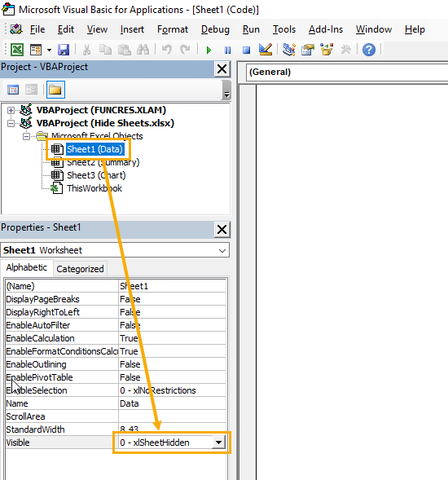Open the Insert object dropdown arrow
Image resolution: width=448 pixels, height=480 pixels.
(x=49, y=50)
